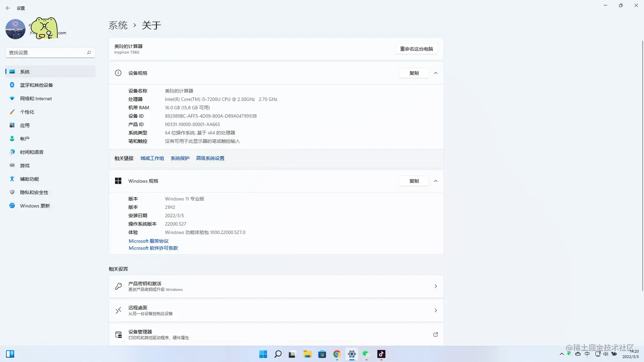Screen dimensions: 644x362
Task: Switch input method via 中 tray icon
Action: tap(587, 354)
